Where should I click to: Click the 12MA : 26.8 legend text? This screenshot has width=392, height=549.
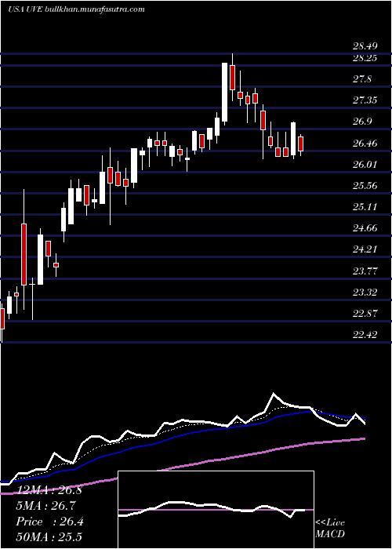49,490
